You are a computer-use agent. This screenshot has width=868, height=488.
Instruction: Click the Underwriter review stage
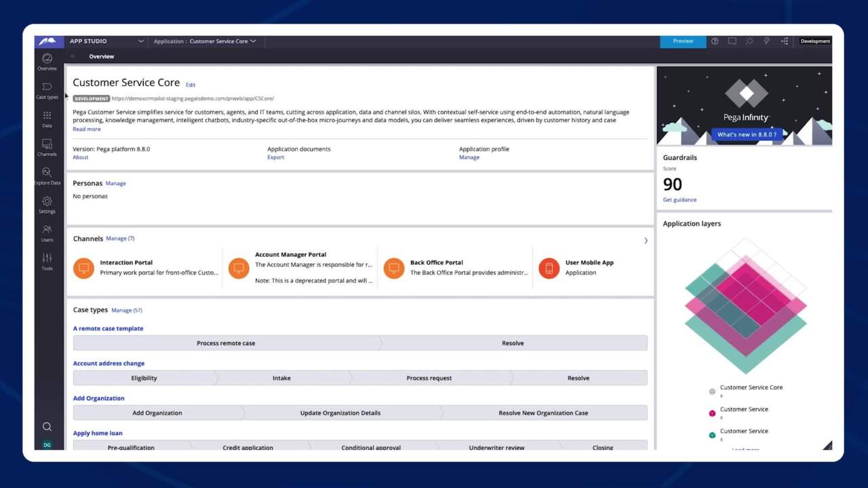[496, 447]
